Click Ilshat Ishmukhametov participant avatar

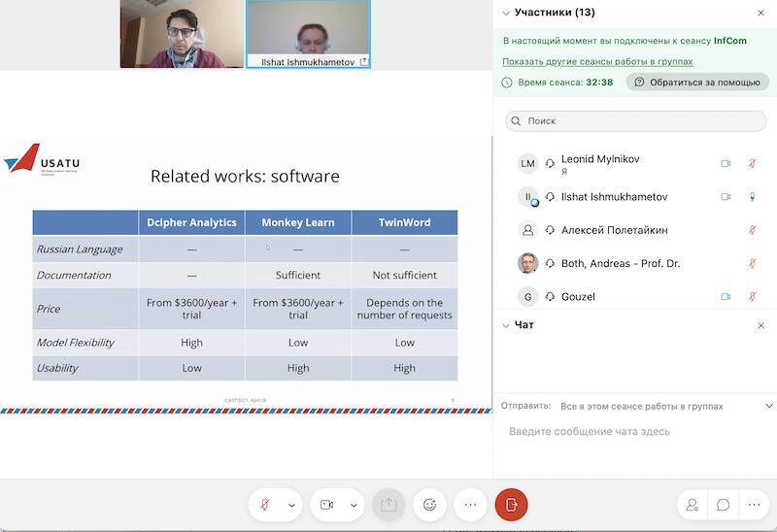point(527,197)
